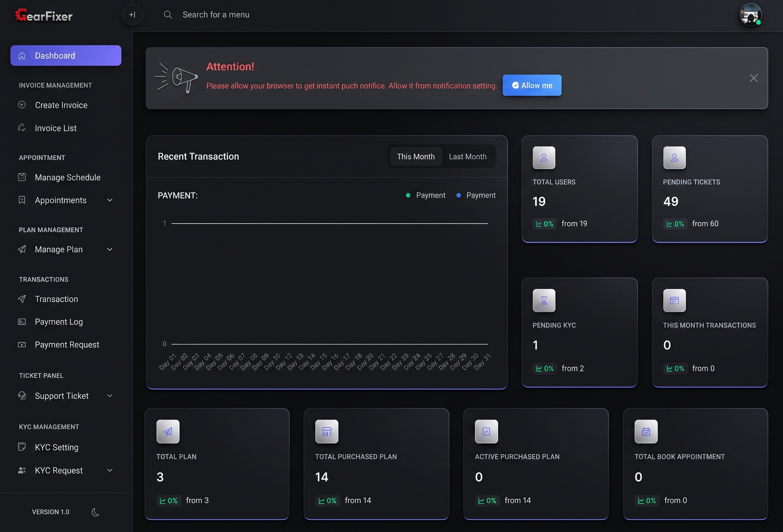The height and width of the screenshot is (532, 783).
Task: Click the VERSION 1.0 label
Action: (51, 512)
